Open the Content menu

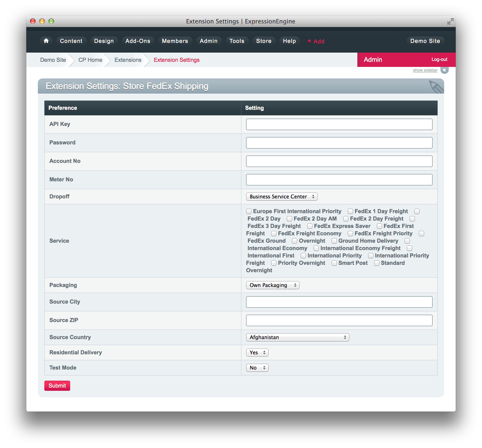pos(71,41)
